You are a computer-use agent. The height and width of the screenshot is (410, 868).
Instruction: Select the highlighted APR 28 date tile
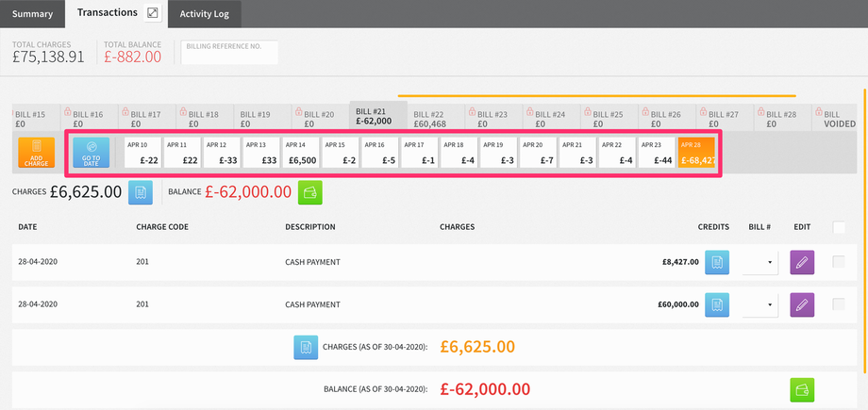tap(696, 153)
